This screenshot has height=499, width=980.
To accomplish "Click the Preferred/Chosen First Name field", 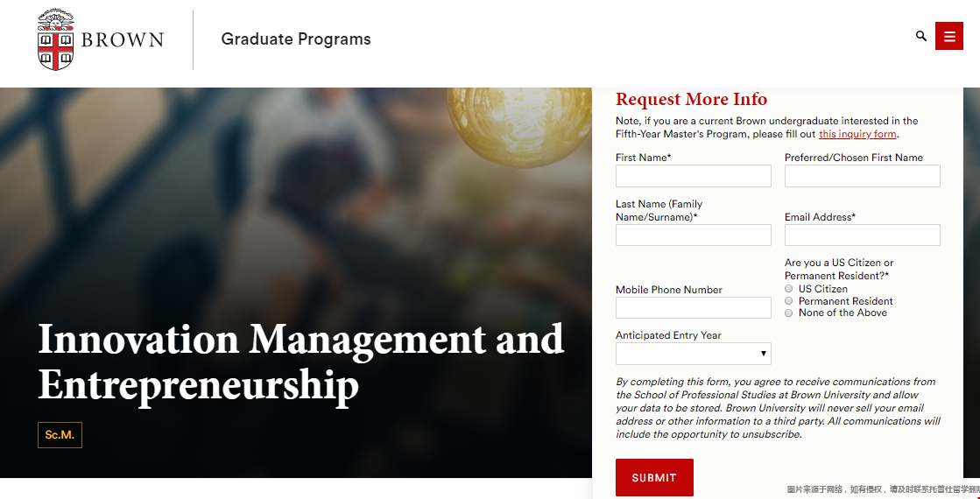I will [862, 176].
